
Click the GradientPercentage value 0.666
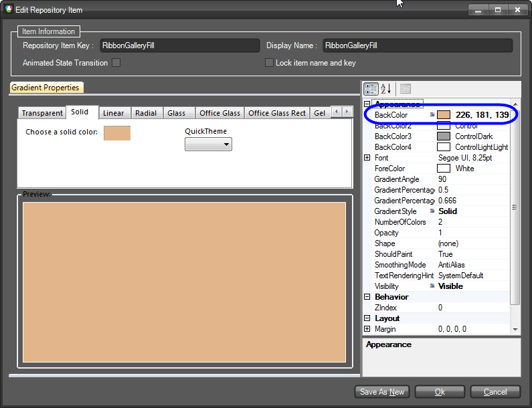pos(447,201)
